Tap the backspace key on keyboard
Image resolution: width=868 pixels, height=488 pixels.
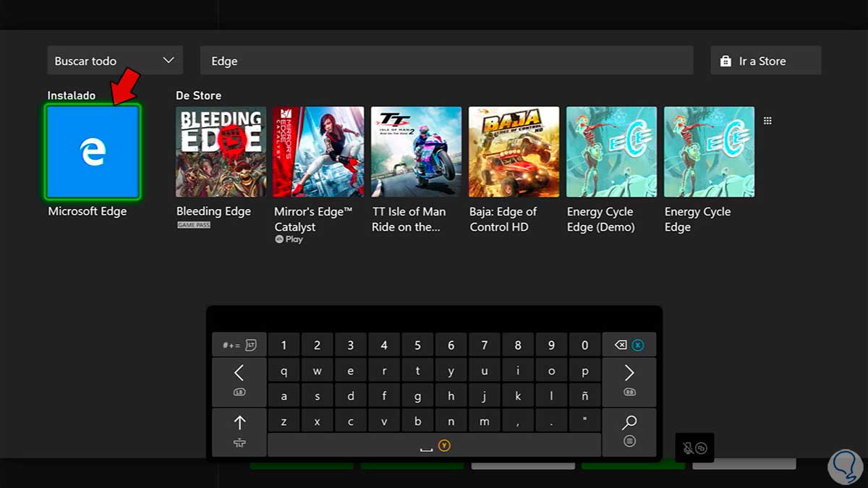point(629,345)
